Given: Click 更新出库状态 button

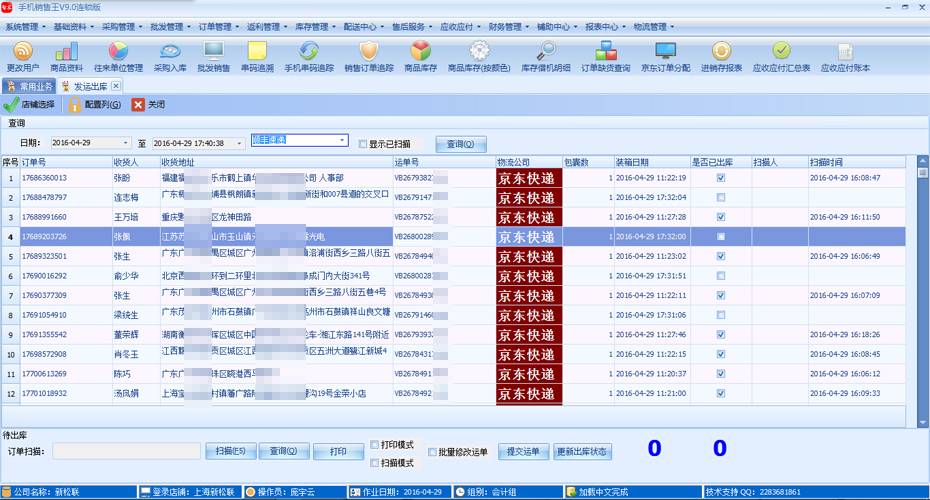Looking at the screenshot, I should pyautogui.click(x=582, y=451).
